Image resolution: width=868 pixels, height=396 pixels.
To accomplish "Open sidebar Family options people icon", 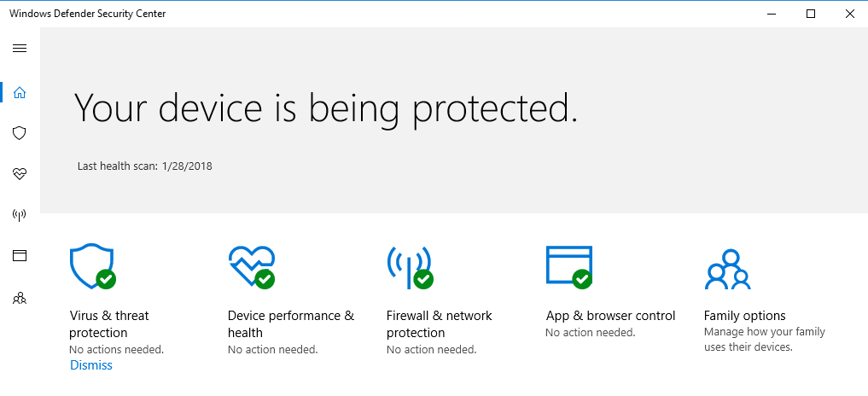I will (20, 299).
